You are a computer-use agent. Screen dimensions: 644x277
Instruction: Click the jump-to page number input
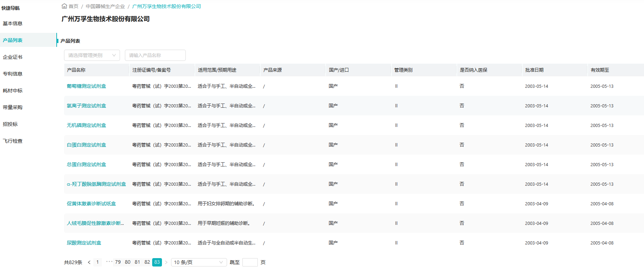click(x=250, y=262)
